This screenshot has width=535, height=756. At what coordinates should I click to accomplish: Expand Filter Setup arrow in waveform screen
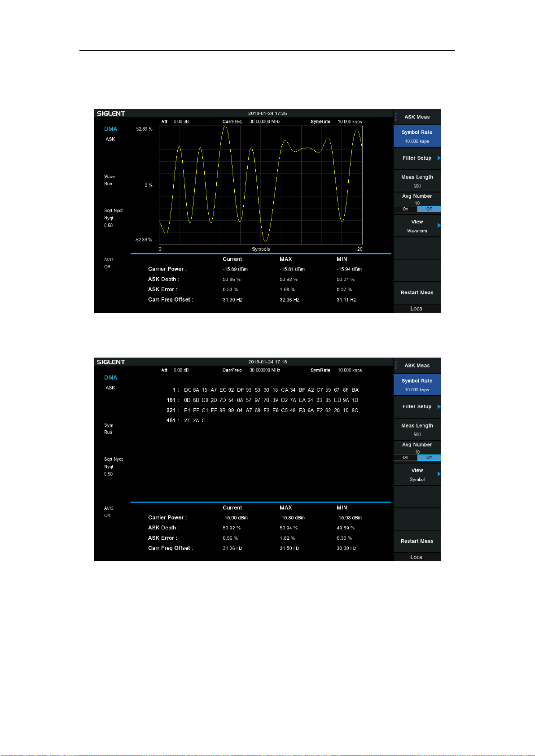click(x=439, y=158)
